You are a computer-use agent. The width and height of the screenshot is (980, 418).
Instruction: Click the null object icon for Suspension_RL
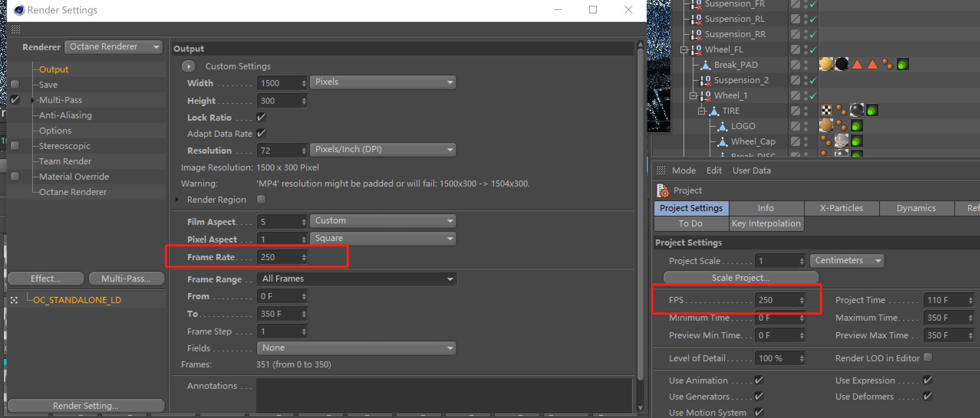[696, 19]
